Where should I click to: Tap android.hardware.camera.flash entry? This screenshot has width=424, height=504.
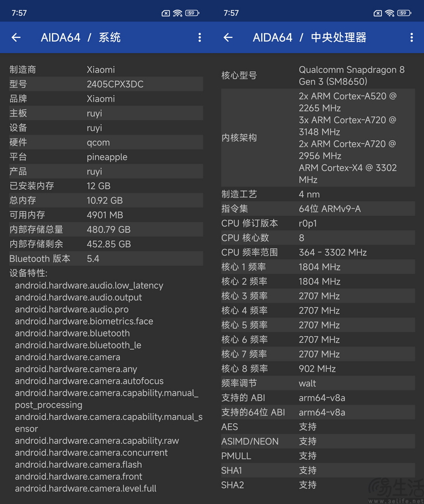click(x=79, y=464)
